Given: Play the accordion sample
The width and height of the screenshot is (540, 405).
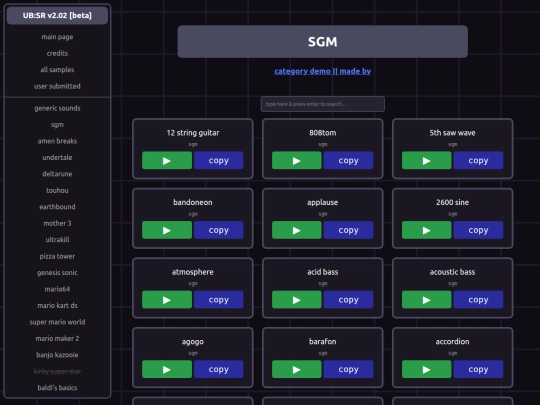Looking at the screenshot, I should [x=427, y=369].
